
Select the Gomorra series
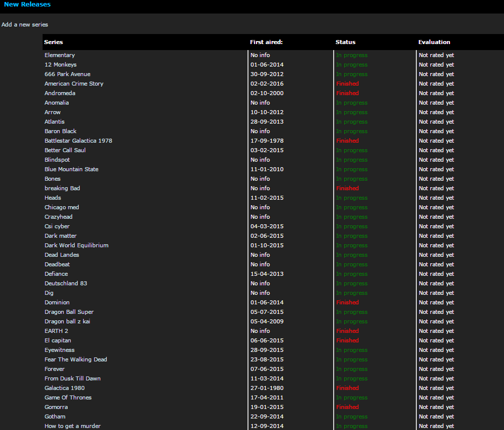[56, 407]
